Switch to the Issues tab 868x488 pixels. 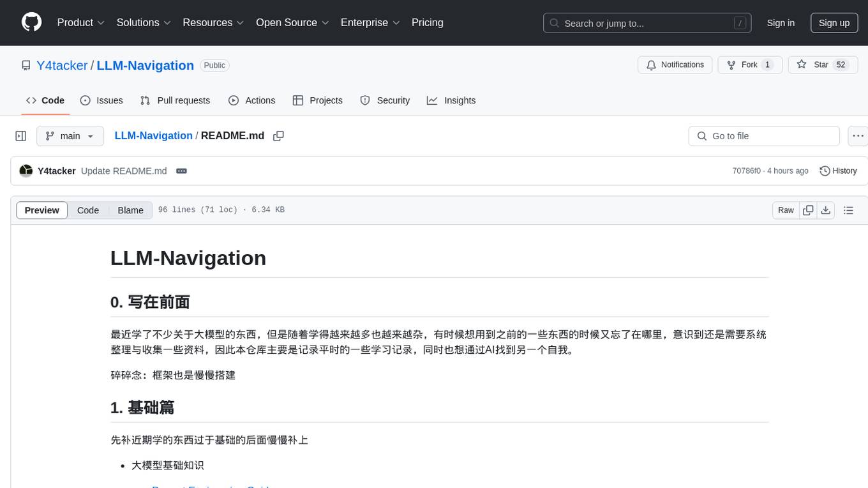pos(101,100)
